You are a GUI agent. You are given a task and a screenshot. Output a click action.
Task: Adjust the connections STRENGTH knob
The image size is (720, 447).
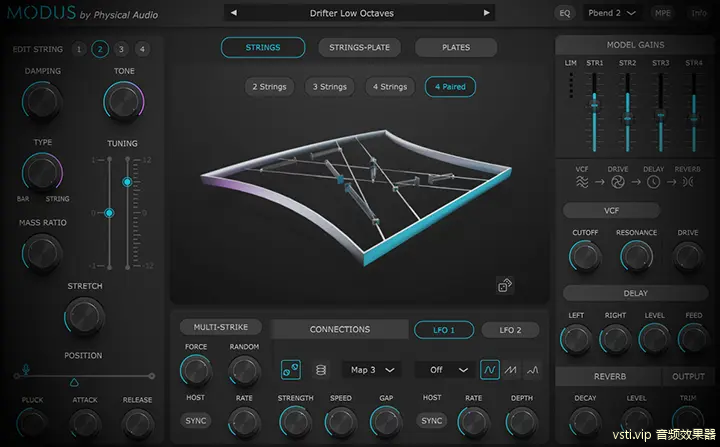[x=295, y=422]
